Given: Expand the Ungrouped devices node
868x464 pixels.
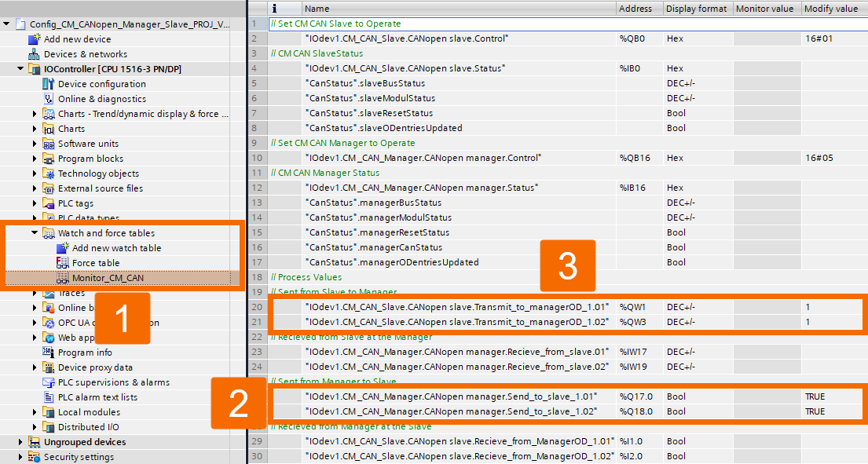Looking at the screenshot, I should (20, 442).
